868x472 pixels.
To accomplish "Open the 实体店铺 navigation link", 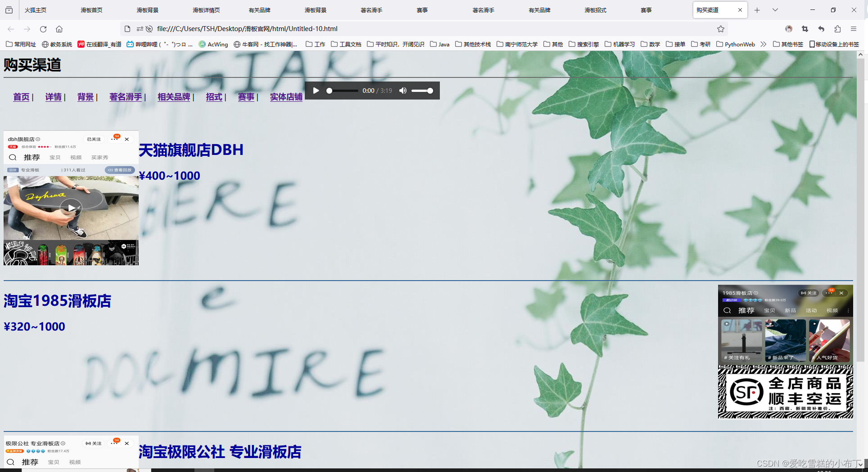I will coord(286,97).
